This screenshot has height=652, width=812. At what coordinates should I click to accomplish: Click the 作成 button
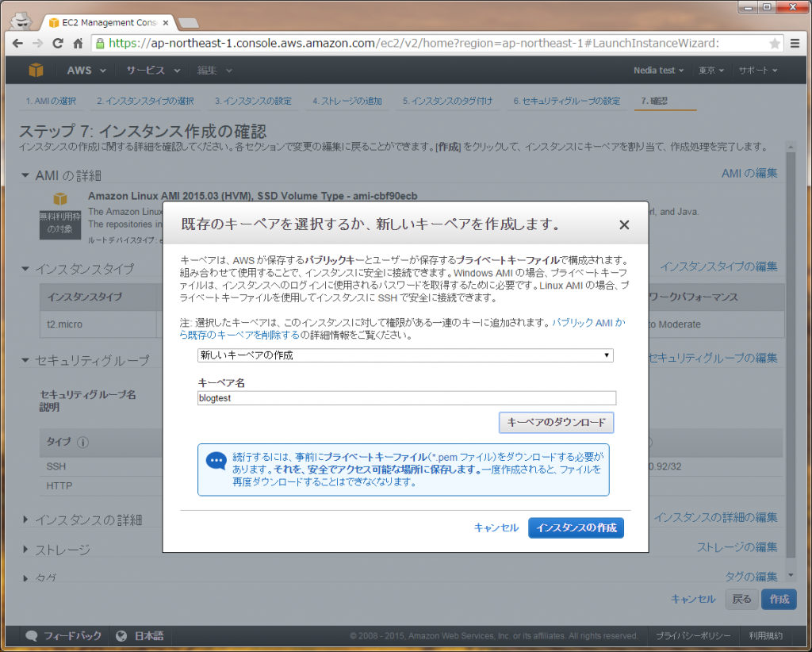(779, 599)
